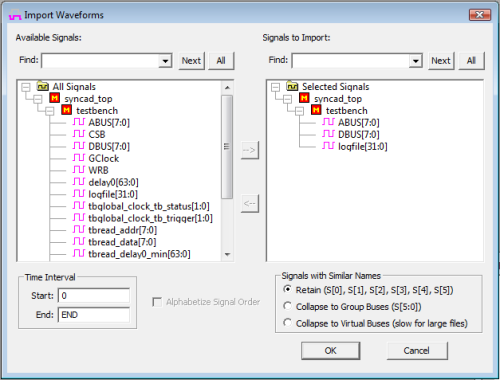
Task: Select GClock signal name in tree
Action: click(x=104, y=158)
